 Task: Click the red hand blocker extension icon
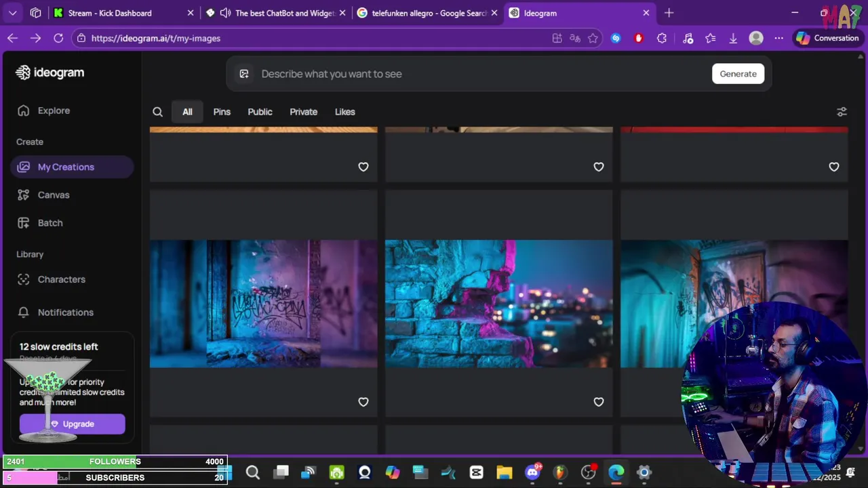[x=638, y=39]
